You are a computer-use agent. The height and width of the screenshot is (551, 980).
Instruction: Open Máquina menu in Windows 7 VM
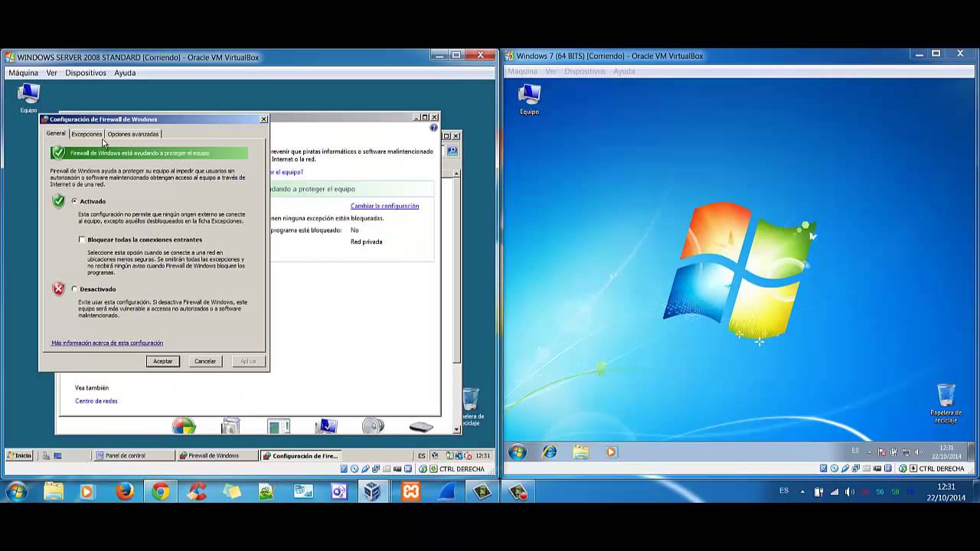pyautogui.click(x=523, y=71)
